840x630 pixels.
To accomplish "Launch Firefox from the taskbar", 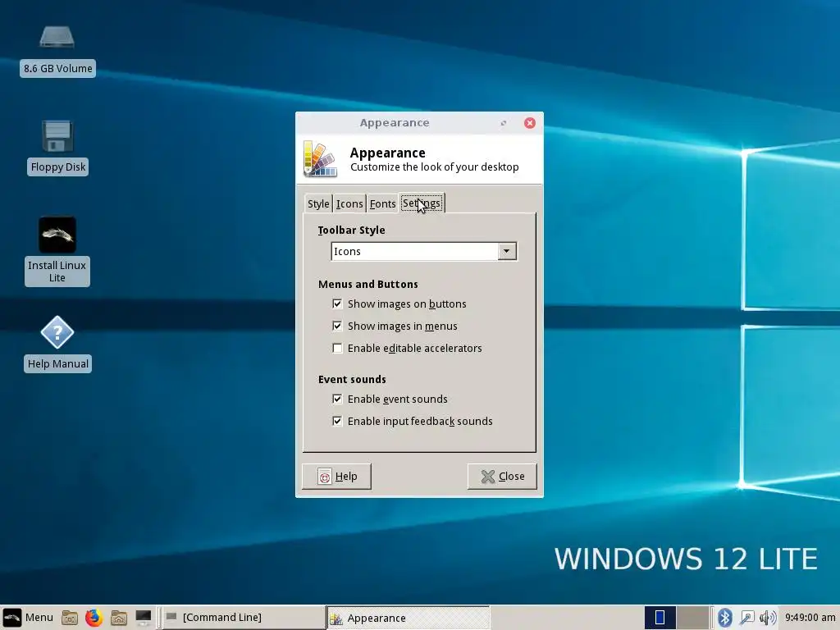I will point(94,618).
